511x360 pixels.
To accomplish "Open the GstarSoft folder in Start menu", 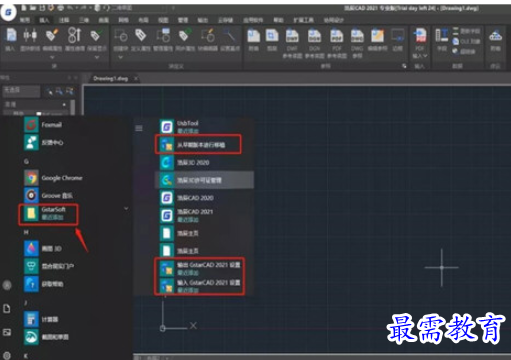I will click(48, 214).
